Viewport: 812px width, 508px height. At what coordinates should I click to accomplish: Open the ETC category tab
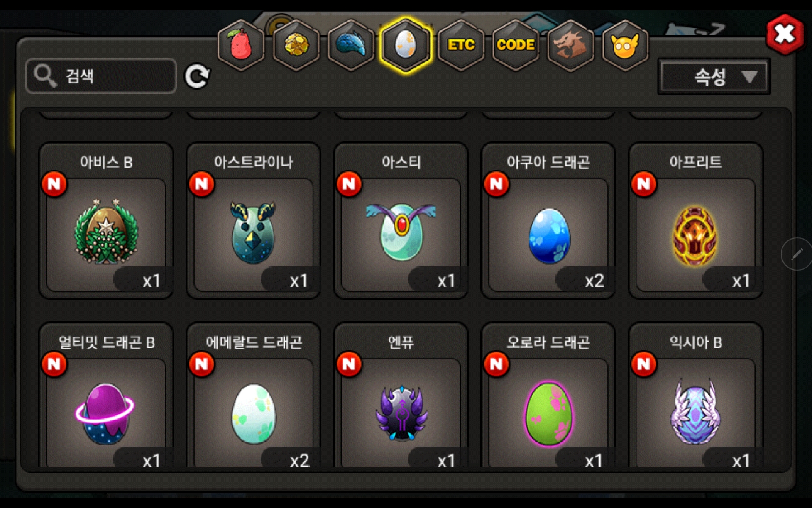tap(461, 45)
